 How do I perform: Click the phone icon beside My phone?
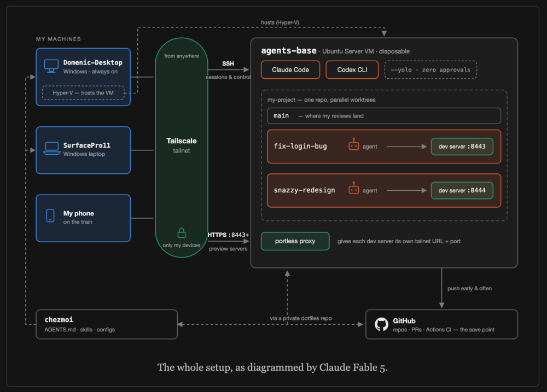point(50,215)
